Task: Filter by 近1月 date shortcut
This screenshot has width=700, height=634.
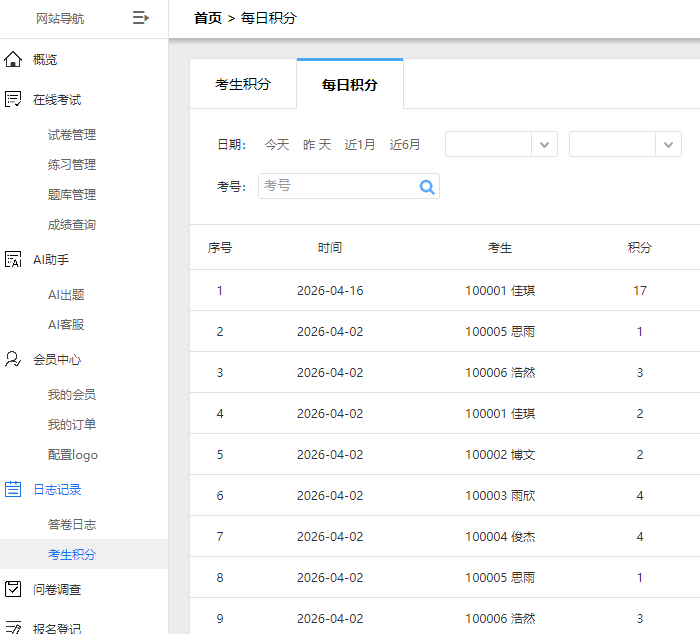Action: (359, 144)
